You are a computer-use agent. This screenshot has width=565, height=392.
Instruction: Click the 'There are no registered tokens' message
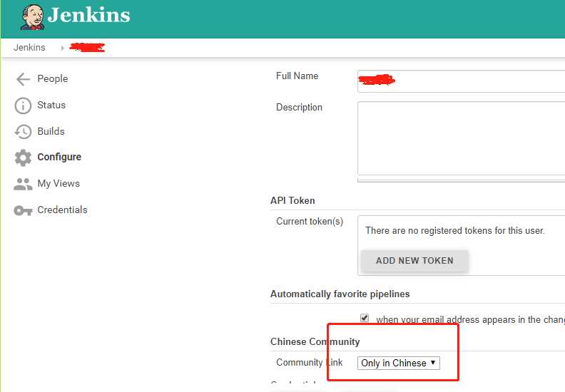pos(455,231)
